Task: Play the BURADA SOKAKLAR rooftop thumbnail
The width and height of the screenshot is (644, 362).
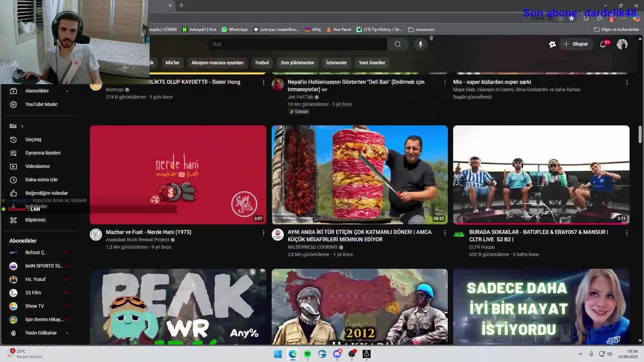Action: coord(541,175)
